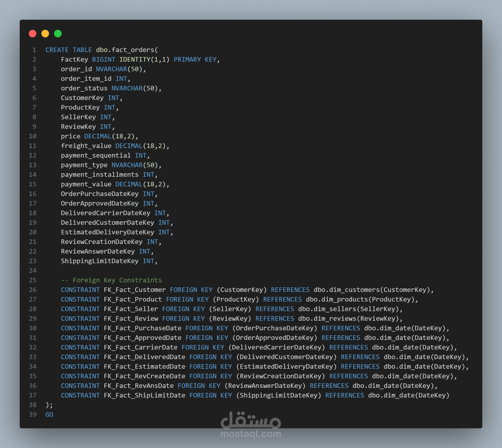
Task: Click the Foreign Key Constraints comment
Action: 111,280
